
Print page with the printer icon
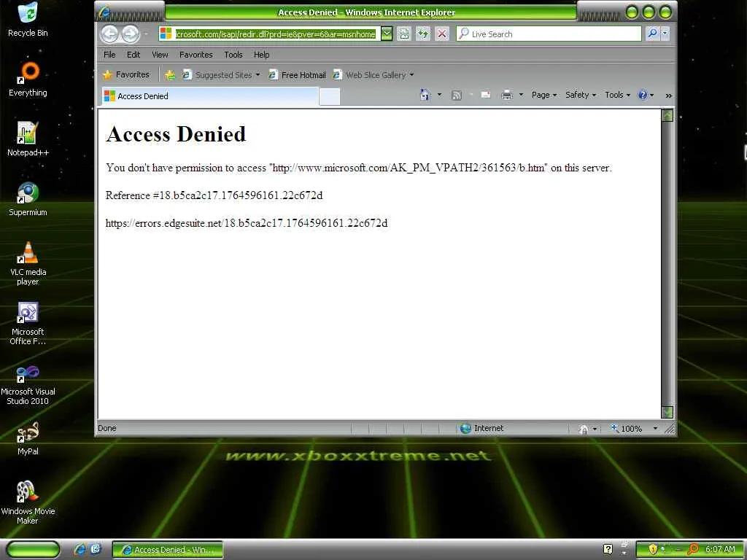coord(507,96)
